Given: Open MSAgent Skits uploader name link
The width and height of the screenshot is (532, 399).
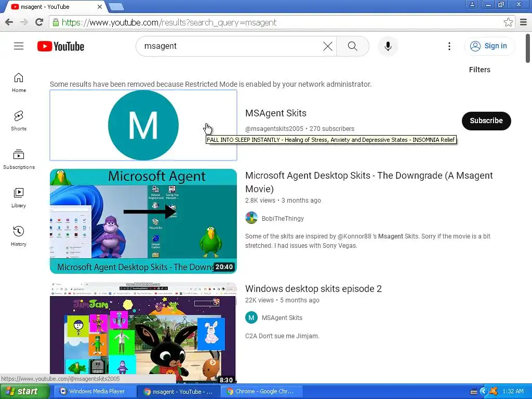Looking at the screenshot, I should (x=282, y=318).
